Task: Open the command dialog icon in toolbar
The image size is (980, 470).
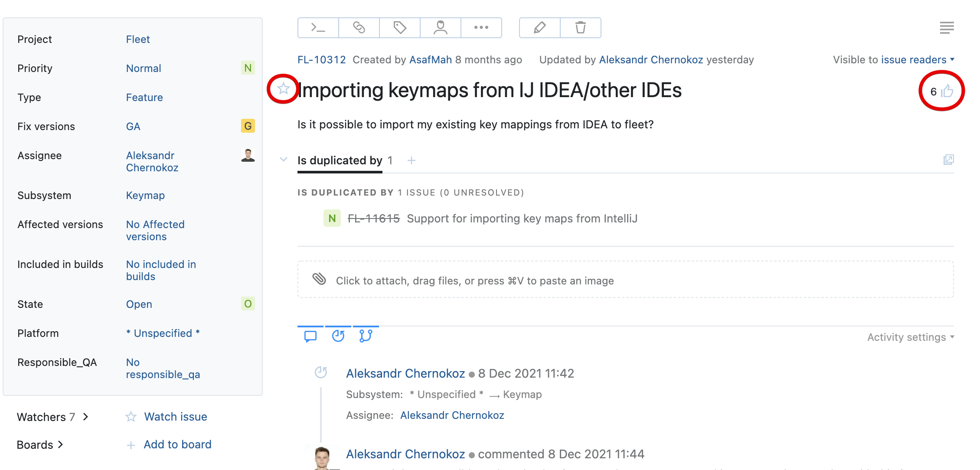Action: pos(318,28)
